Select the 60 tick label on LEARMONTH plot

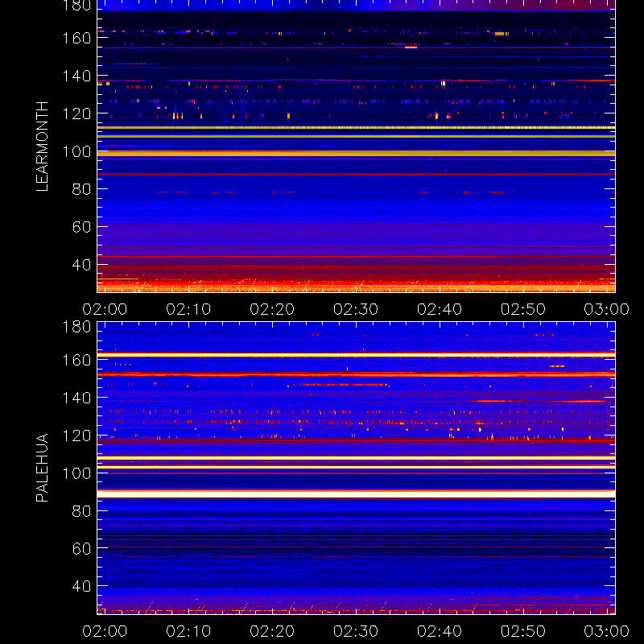(x=81, y=227)
